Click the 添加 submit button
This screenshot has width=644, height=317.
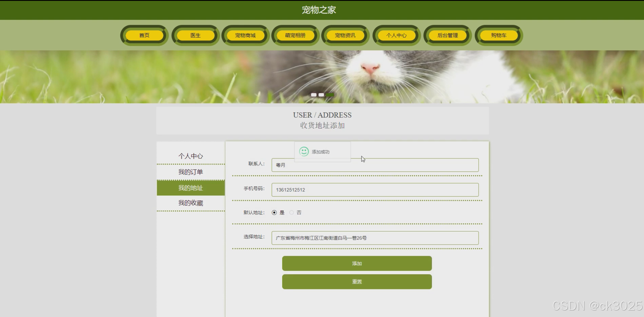[x=357, y=263]
